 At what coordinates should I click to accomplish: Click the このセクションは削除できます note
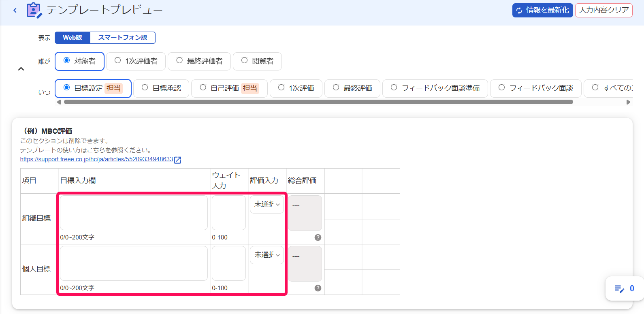65,141
